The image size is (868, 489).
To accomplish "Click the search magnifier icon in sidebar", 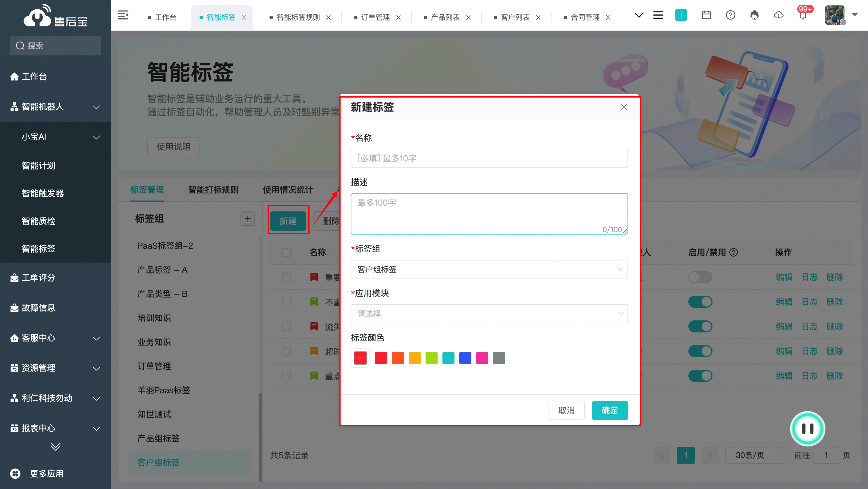I will click(x=20, y=46).
